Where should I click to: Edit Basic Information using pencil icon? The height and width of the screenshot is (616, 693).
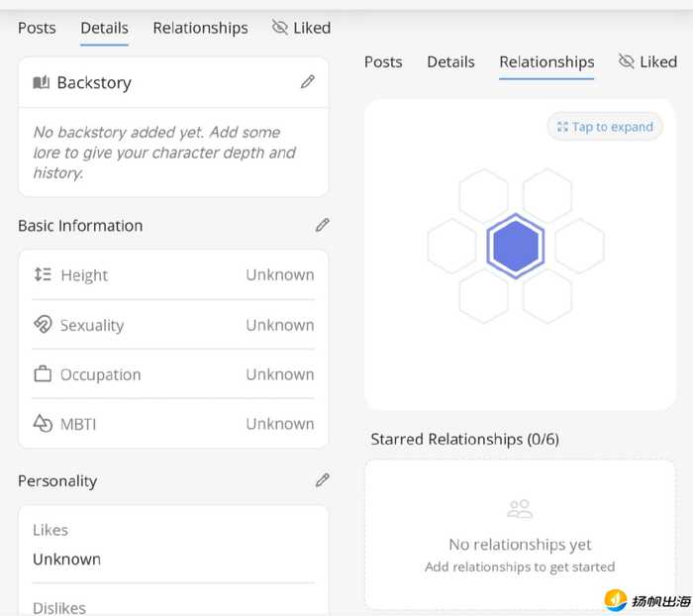tap(322, 226)
